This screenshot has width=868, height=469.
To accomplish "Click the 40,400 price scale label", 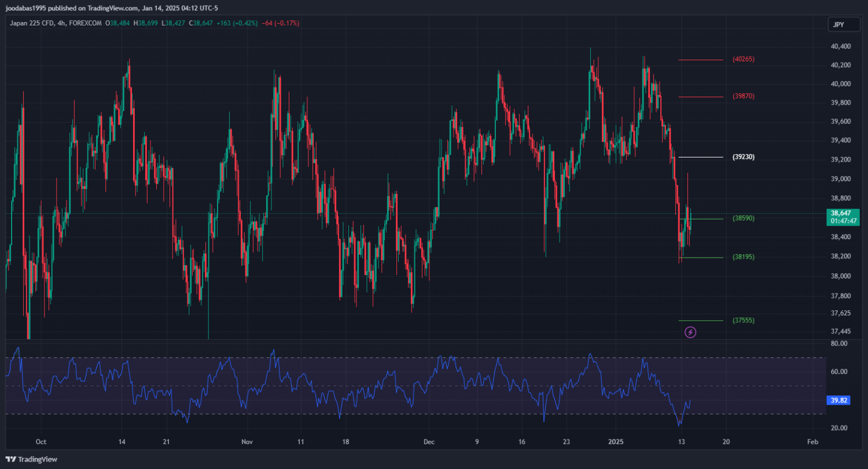I will coord(840,46).
